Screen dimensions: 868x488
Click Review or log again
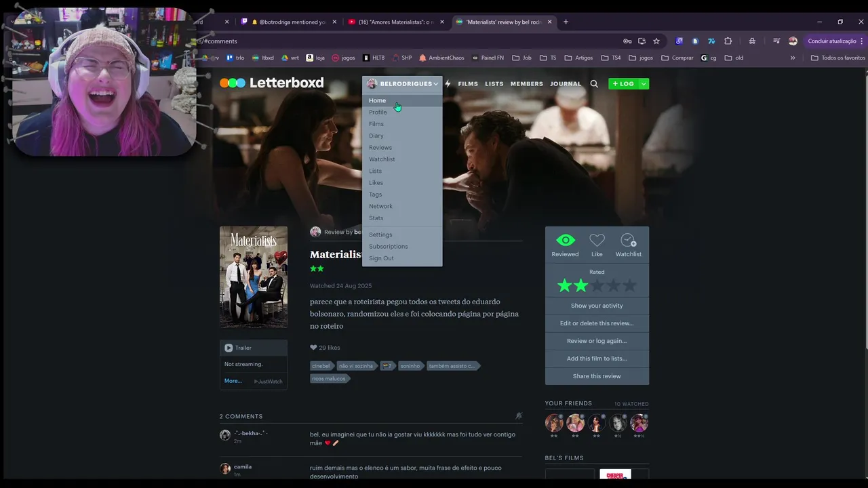(597, 341)
